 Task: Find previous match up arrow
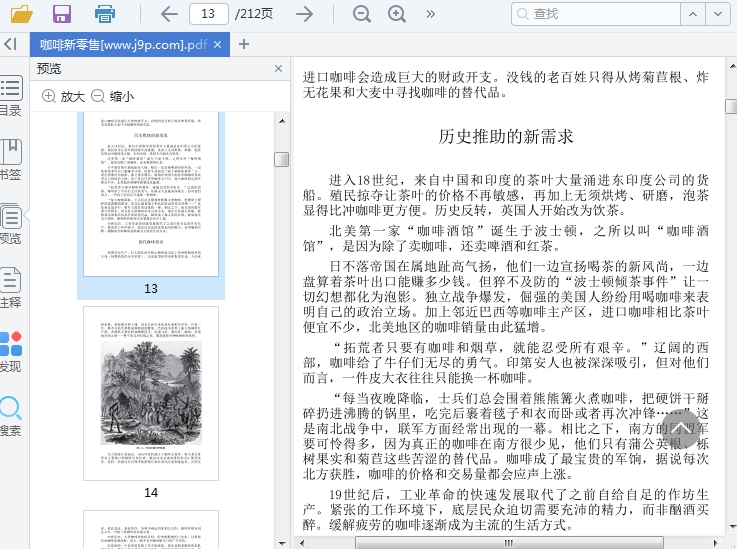[x=693, y=14]
